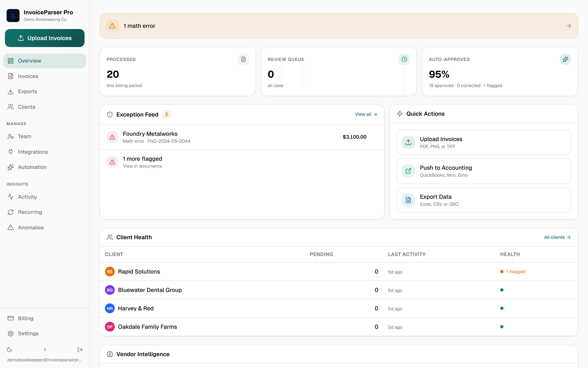Click the Demo Bookkeeping Co. company name
This screenshot has height=368, width=588.
45,19
